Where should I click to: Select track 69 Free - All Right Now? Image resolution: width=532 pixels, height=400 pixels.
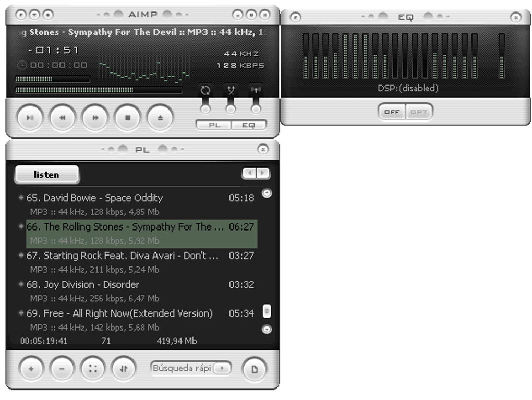tap(141, 320)
